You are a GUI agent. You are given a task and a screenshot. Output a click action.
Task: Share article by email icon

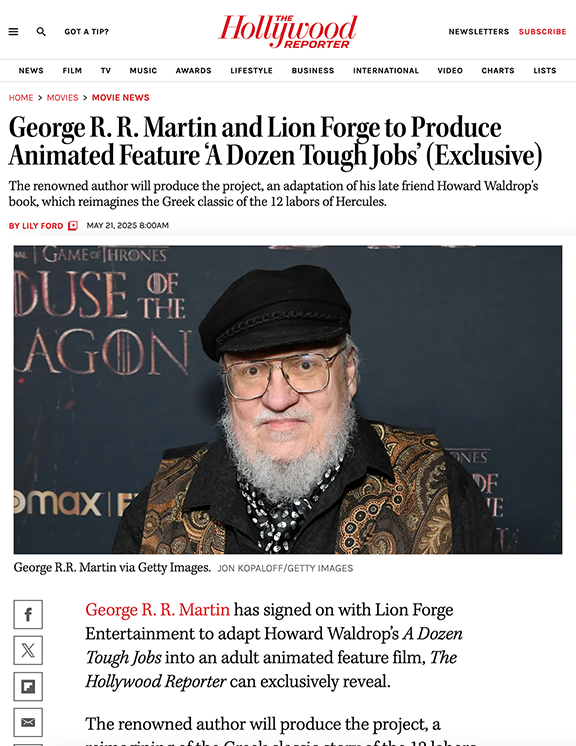28,722
